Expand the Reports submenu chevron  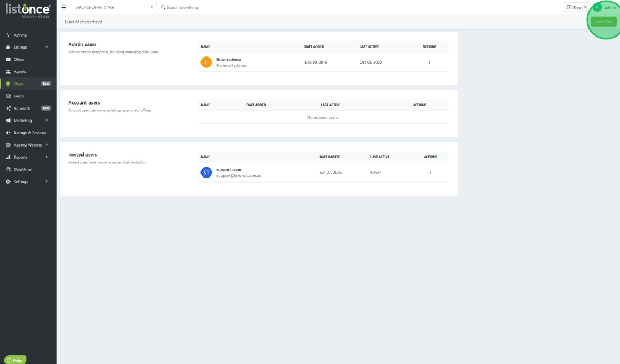(x=46, y=157)
